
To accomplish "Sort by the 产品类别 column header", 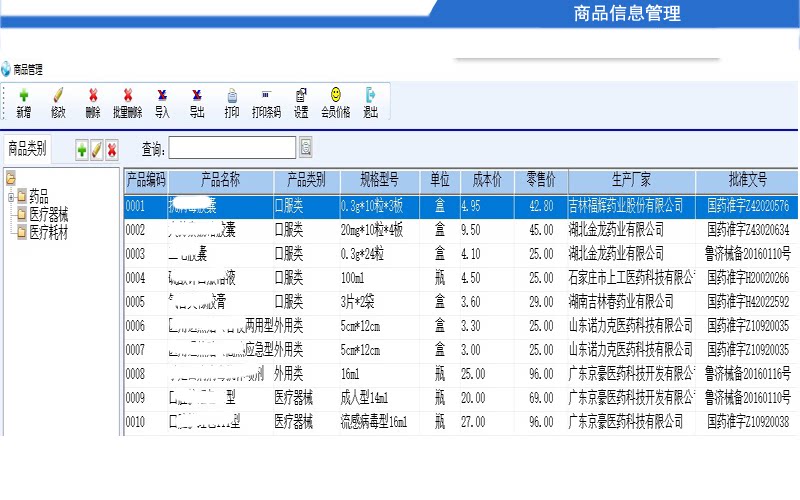I will click(306, 181).
